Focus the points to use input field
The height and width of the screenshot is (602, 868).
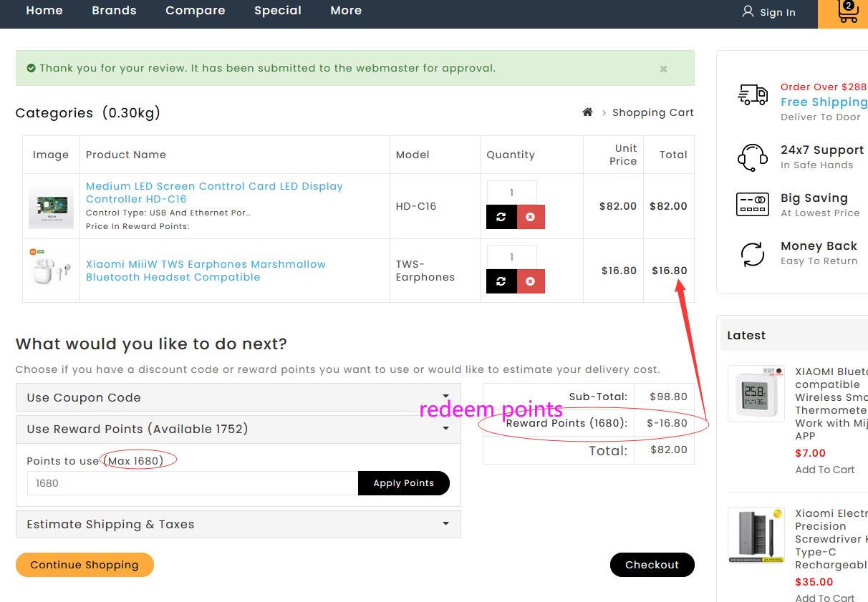coord(193,483)
